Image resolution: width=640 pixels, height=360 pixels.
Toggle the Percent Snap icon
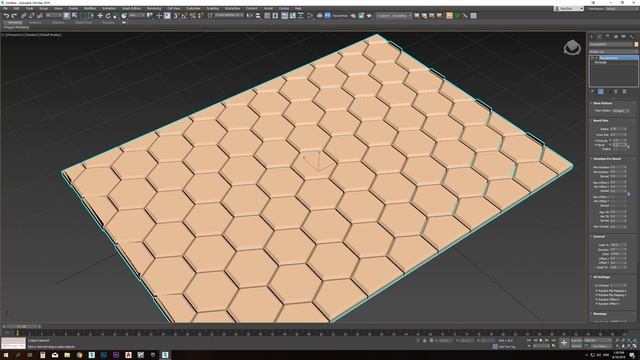193,16
